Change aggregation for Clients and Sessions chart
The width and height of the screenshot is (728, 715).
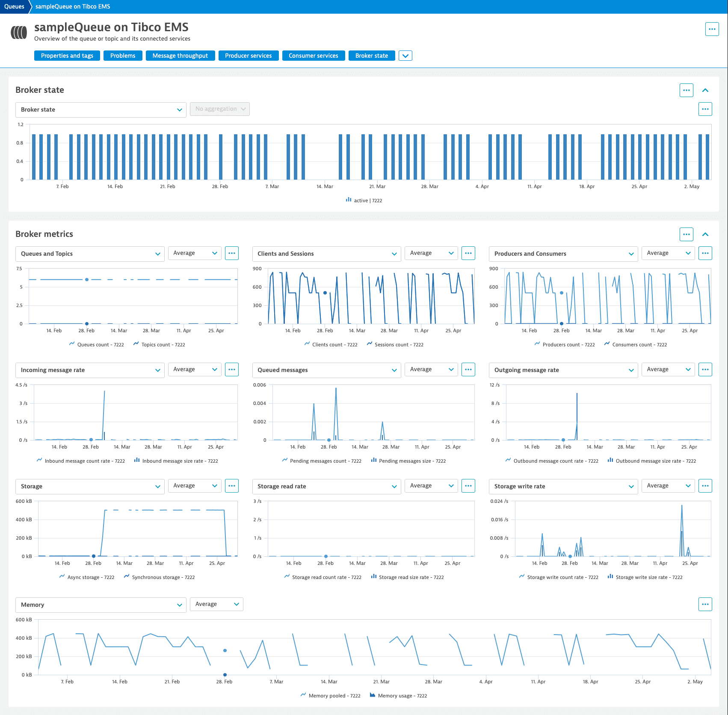[x=431, y=253]
